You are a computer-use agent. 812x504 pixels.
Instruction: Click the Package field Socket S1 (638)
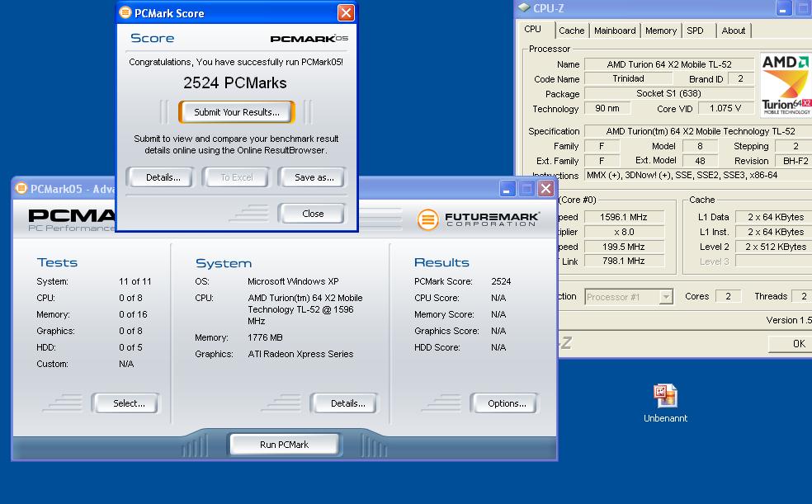click(x=669, y=94)
